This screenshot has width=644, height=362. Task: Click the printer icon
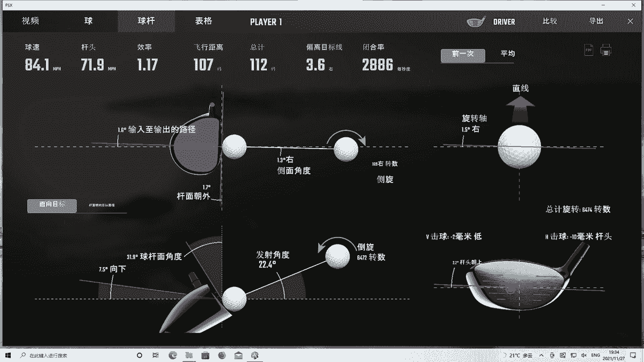click(606, 51)
